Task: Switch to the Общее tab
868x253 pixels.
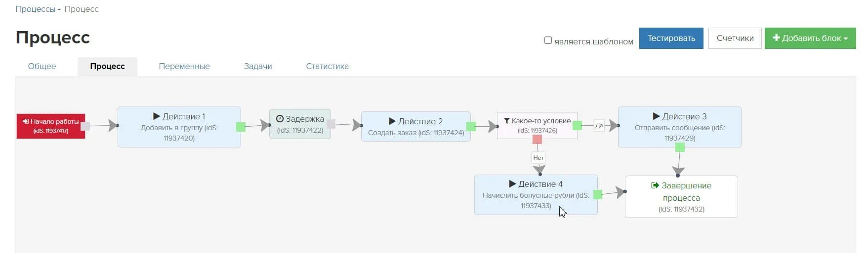Action: pos(42,66)
